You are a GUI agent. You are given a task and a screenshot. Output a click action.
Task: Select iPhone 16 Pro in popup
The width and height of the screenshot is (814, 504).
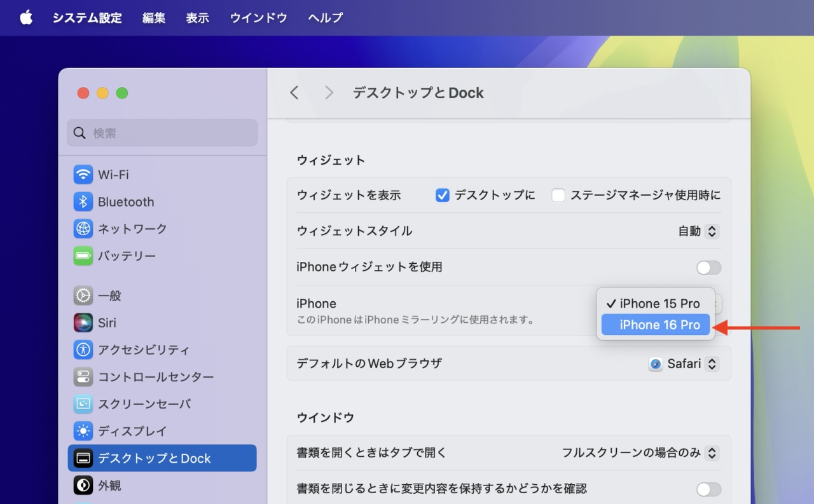click(656, 325)
